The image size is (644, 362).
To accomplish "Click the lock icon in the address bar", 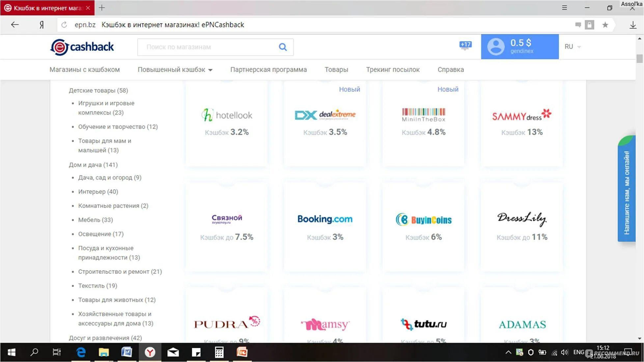I will coord(589,25).
